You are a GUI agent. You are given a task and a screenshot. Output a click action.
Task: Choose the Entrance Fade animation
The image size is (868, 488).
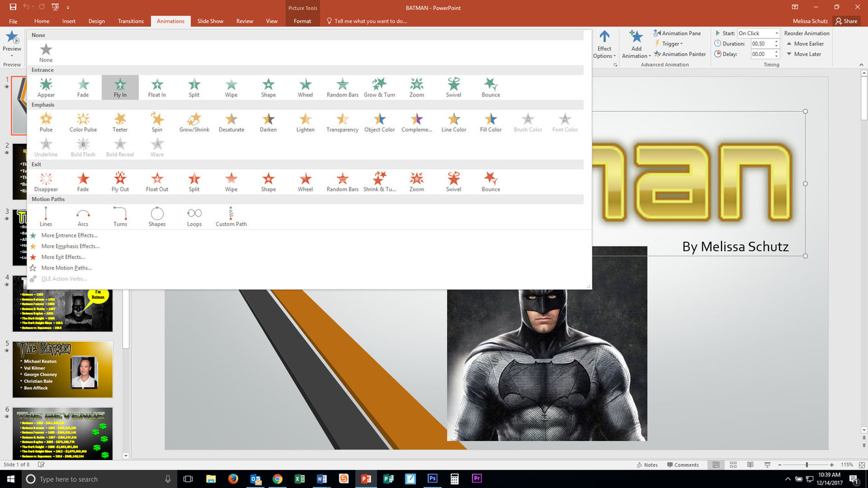(x=83, y=87)
